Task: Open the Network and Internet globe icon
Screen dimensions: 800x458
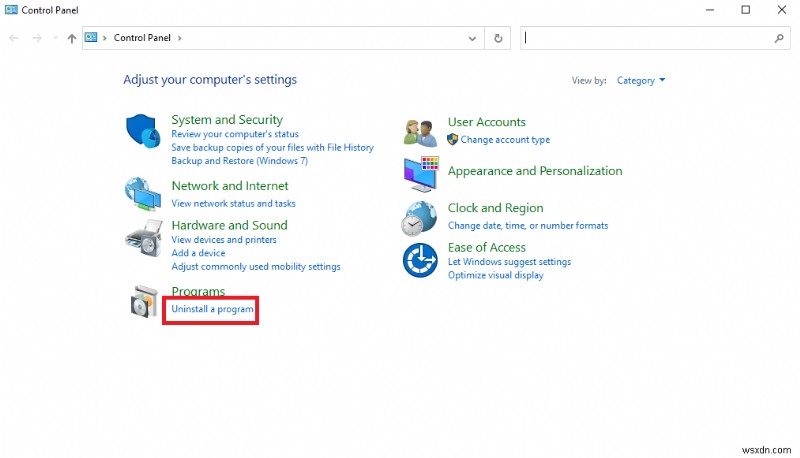Action: pos(144,193)
